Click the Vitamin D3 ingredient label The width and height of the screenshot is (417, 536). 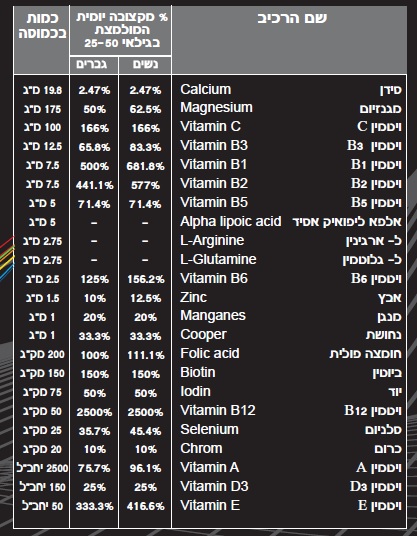214,486
